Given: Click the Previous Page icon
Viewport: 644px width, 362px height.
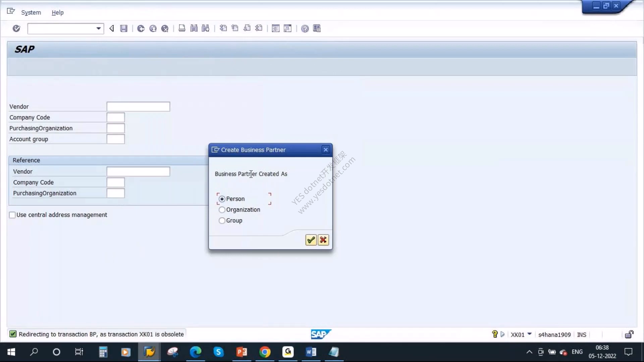Looking at the screenshot, I should pyautogui.click(x=235, y=28).
